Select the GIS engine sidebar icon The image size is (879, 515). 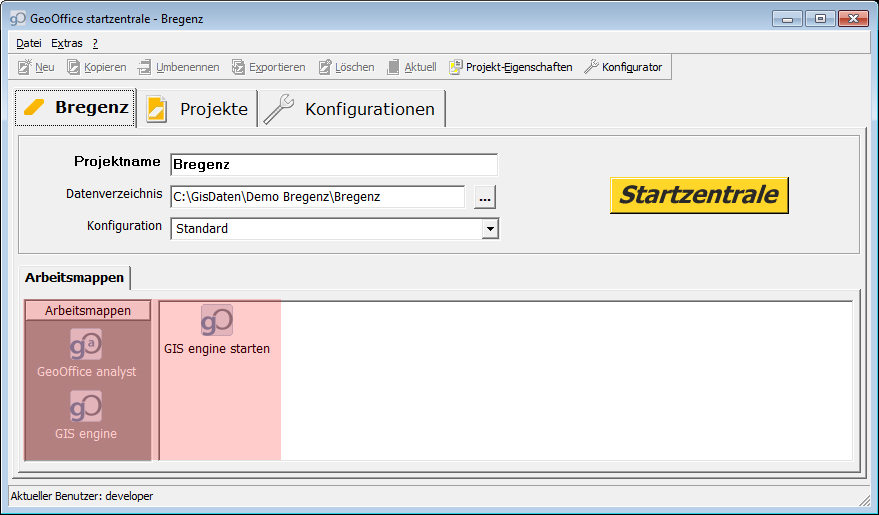[x=86, y=406]
